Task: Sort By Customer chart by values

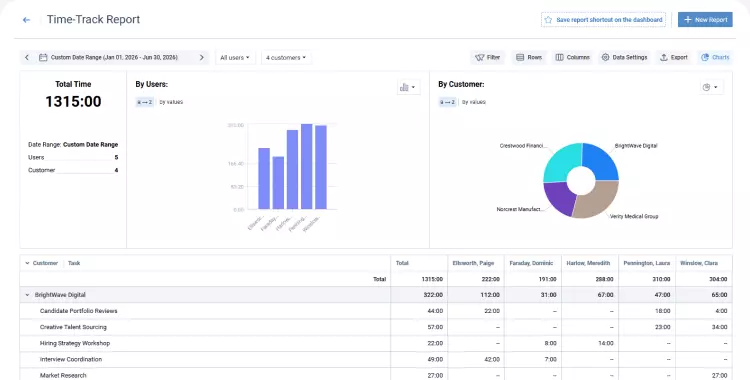Action: (x=474, y=102)
